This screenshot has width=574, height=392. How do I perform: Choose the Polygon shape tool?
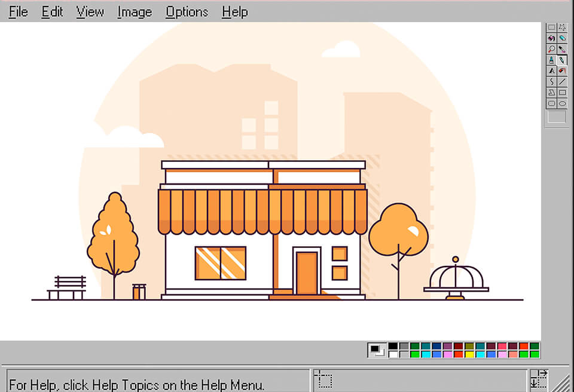point(551,92)
